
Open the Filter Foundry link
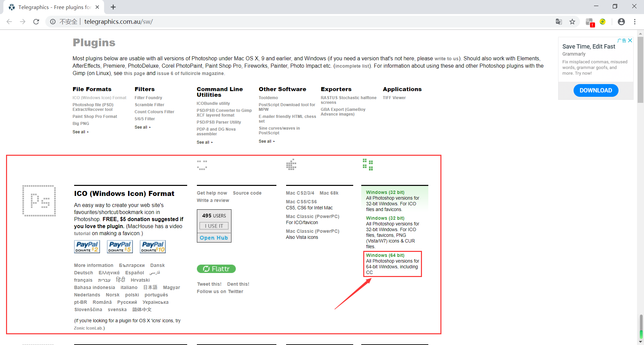148,98
